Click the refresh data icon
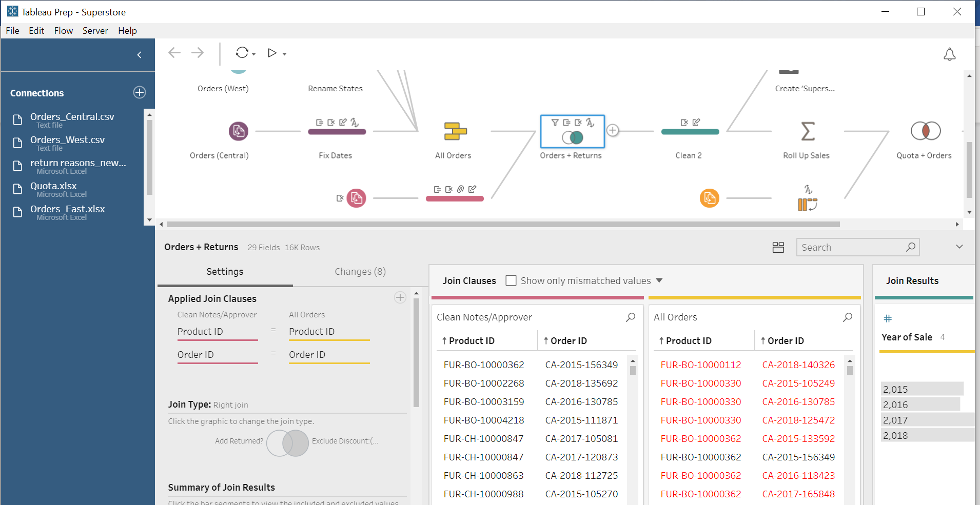 point(242,53)
